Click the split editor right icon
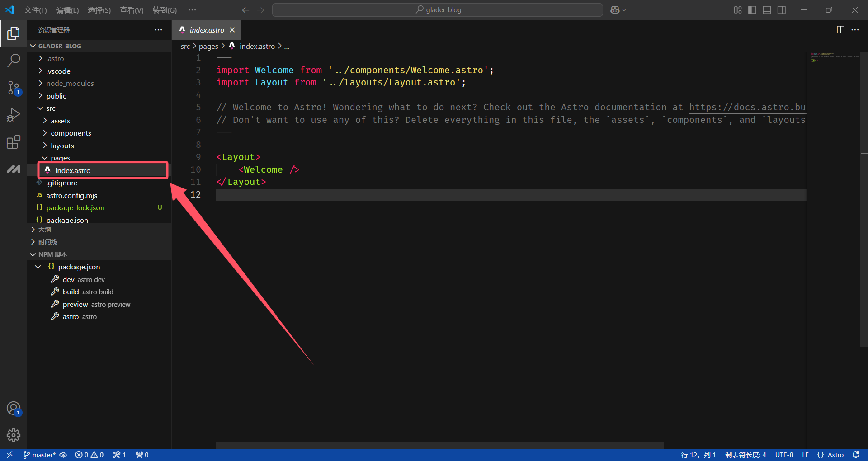The height and width of the screenshot is (461, 868). (x=840, y=30)
